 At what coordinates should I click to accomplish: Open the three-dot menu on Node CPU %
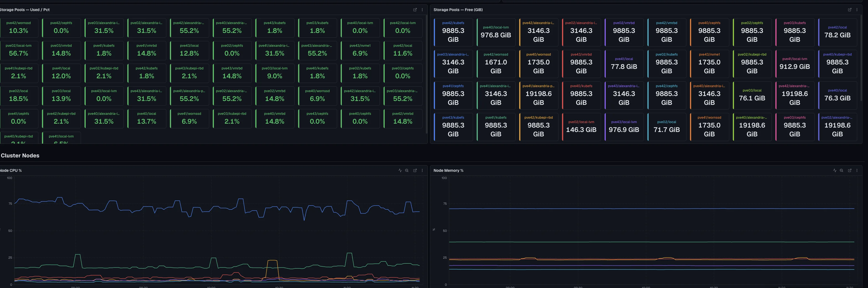click(422, 170)
